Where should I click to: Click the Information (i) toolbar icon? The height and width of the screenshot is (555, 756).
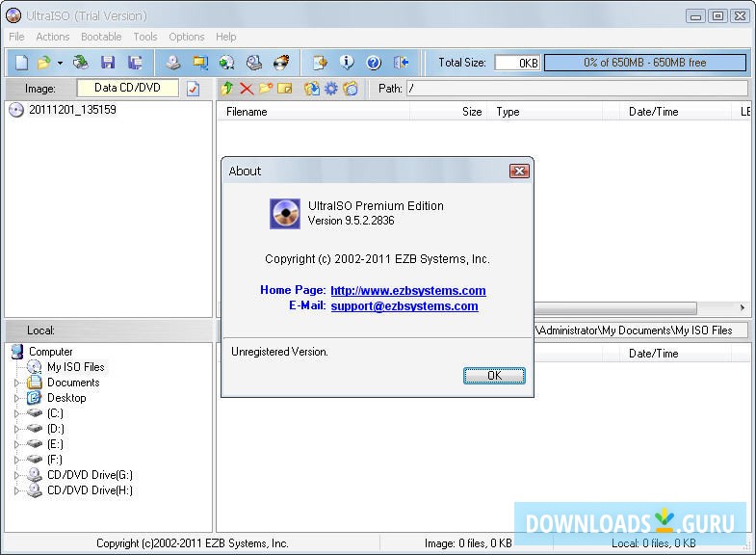347,63
